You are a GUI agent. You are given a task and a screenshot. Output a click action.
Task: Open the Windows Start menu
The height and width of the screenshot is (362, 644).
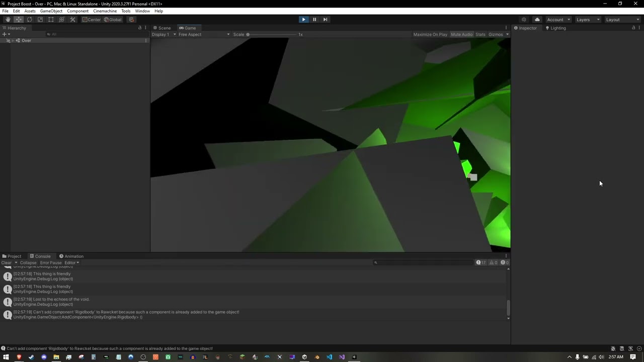(x=6, y=357)
